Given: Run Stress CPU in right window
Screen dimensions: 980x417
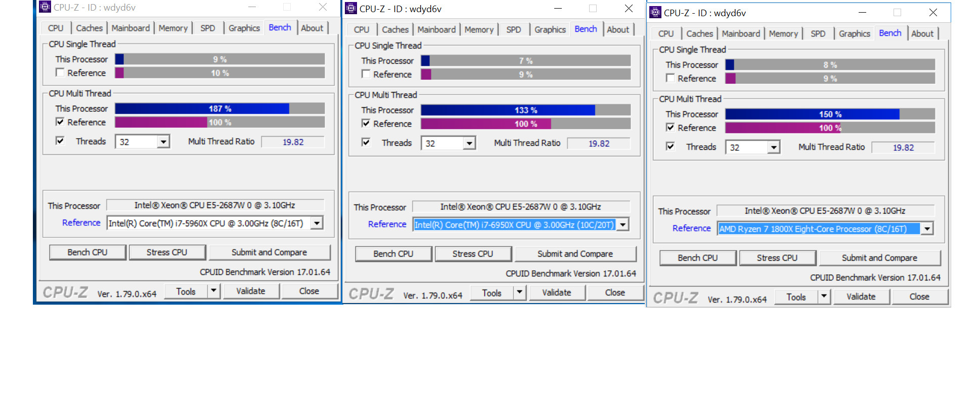Looking at the screenshot, I should 777,258.
